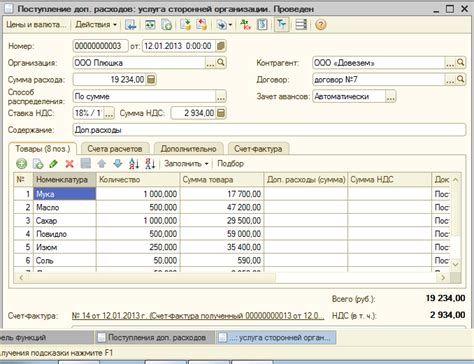Click the horizontal scrollbar left arrow

[21, 277]
